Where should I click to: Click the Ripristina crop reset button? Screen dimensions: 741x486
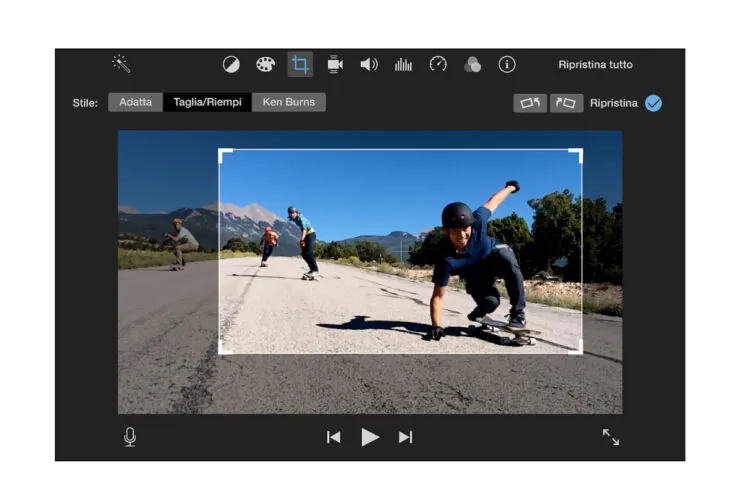click(x=613, y=103)
